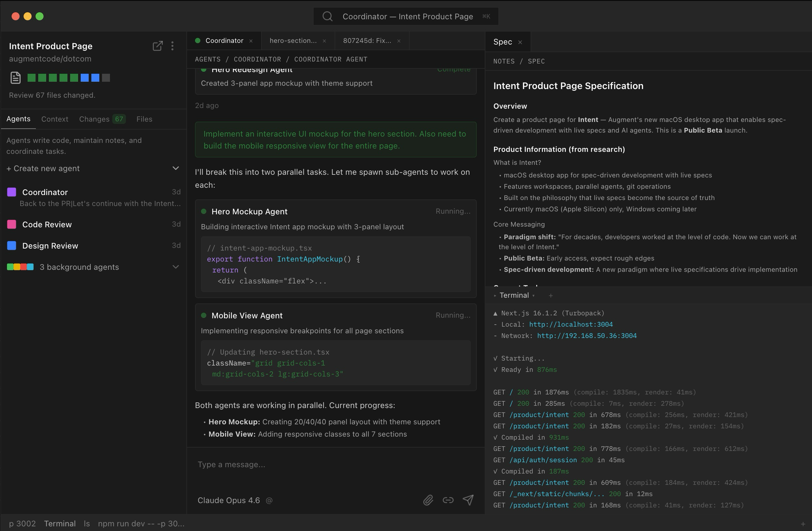Switch to the Changes tab
Screen dimensions: 812x531
click(94, 119)
